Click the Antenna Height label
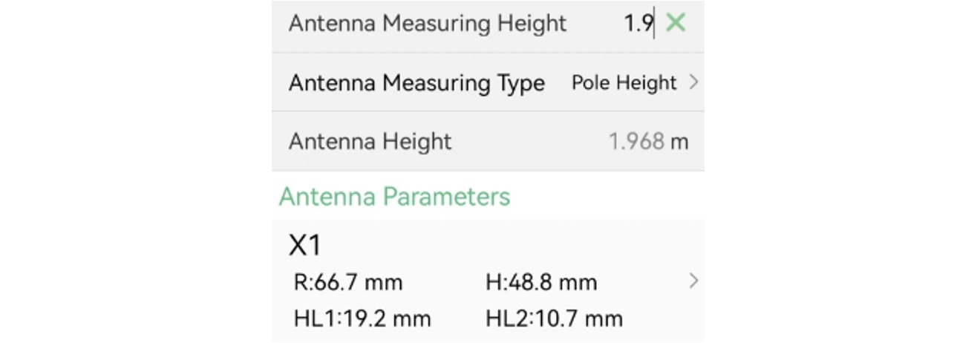Viewport: 980px width, 343px height. (370, 141)
